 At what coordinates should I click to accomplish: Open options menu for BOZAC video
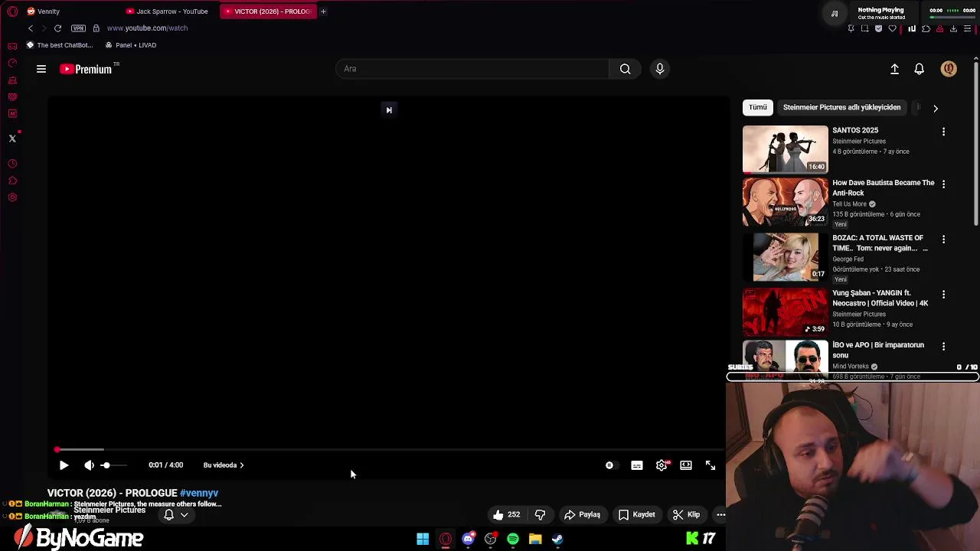tap(943, 240)
